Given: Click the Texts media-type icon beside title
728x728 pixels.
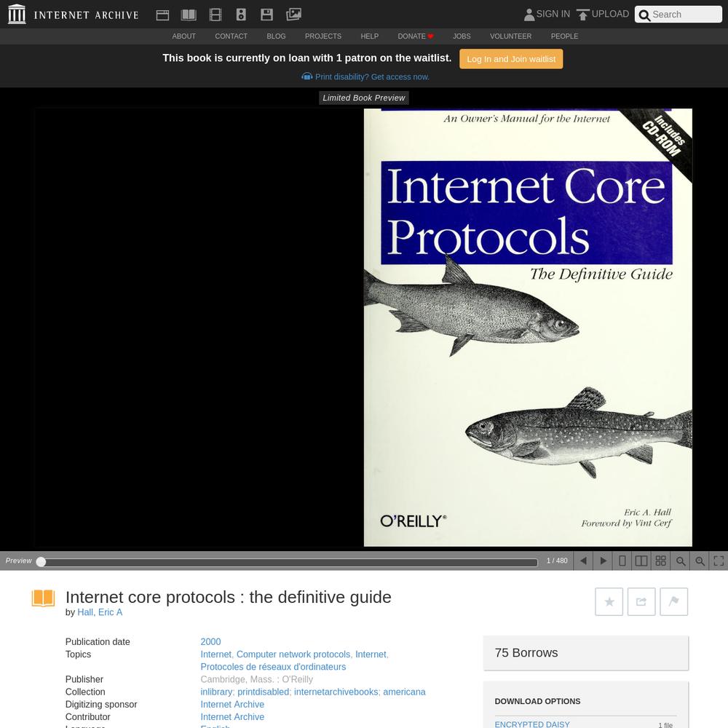Looking at the screenshot, I should (x=43, y=598).
